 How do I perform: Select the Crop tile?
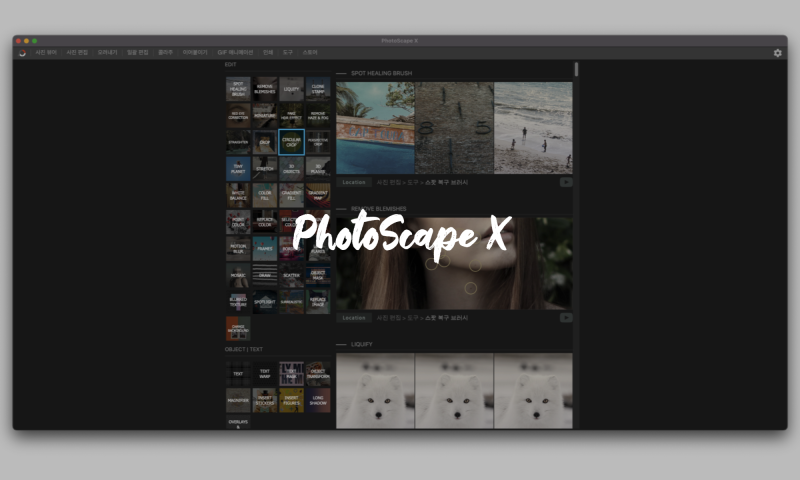point(265,142)
